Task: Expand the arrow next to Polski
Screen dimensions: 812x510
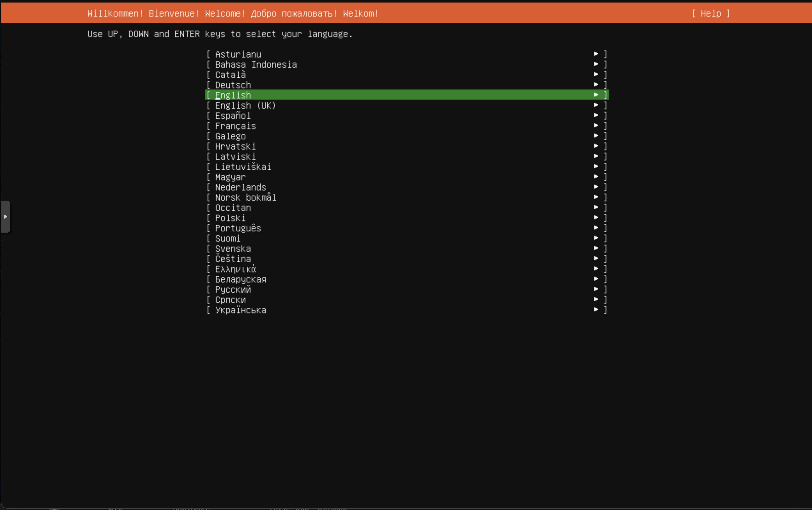Action: [x=596, y=218]
